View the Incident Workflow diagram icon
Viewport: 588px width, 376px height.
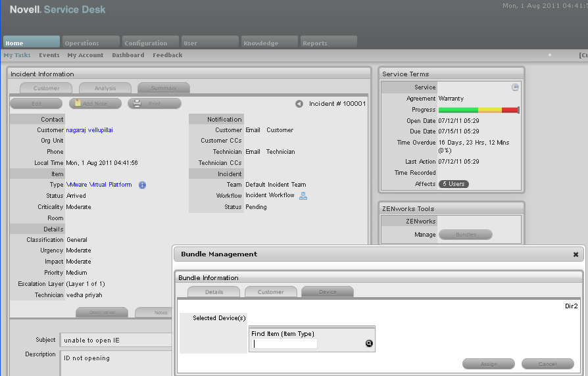point(303,196)
